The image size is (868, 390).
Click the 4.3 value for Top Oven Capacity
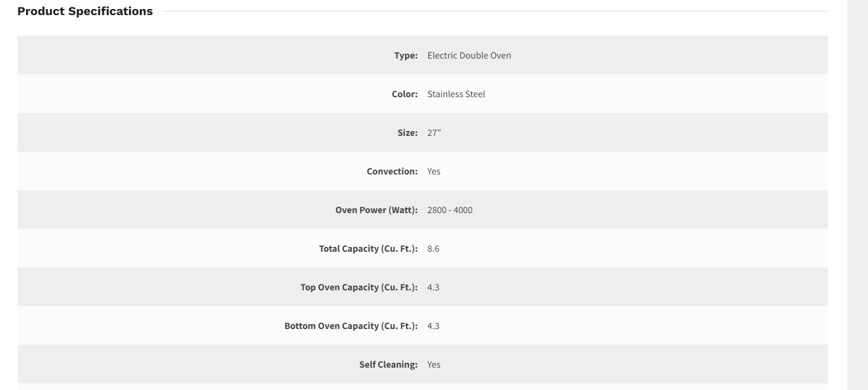click(433, 287)
